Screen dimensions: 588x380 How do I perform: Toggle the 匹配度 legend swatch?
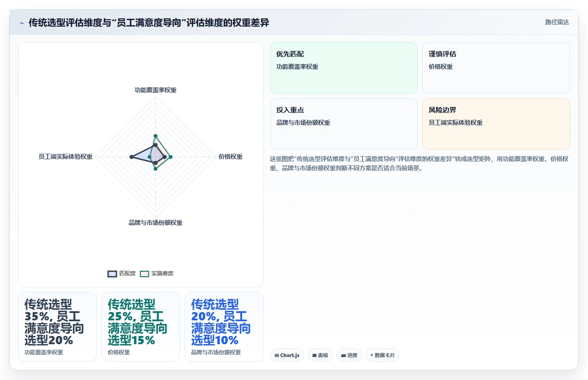click(x=112, y=274)
